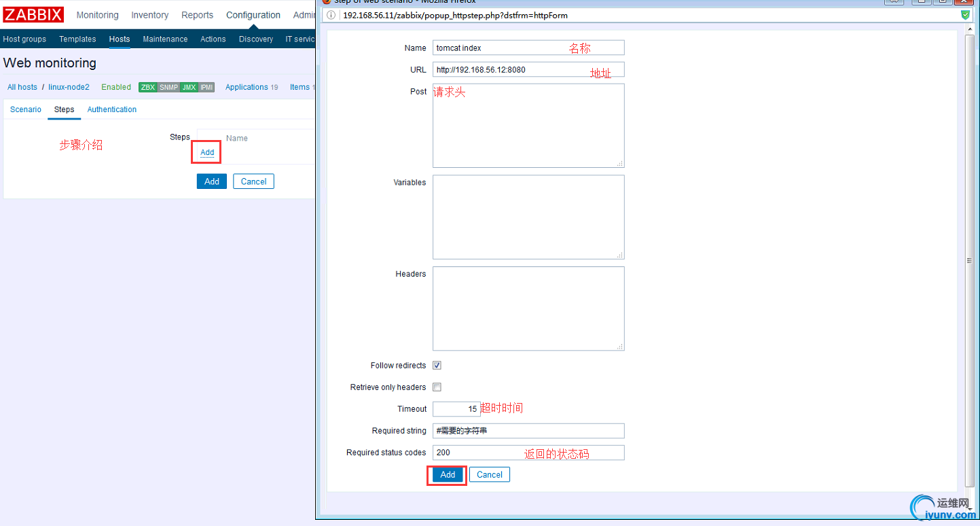Click Cancel in the step popup
The height and width of the screenshot is (526, 980).
490,475
